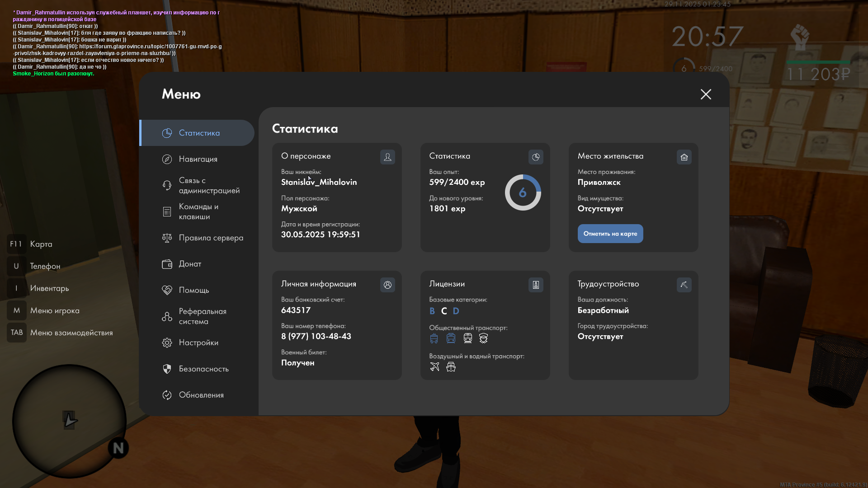868x488 pixels.
Task: Click the profile icon in О персонаже card
Action: (x=387, y=157)
